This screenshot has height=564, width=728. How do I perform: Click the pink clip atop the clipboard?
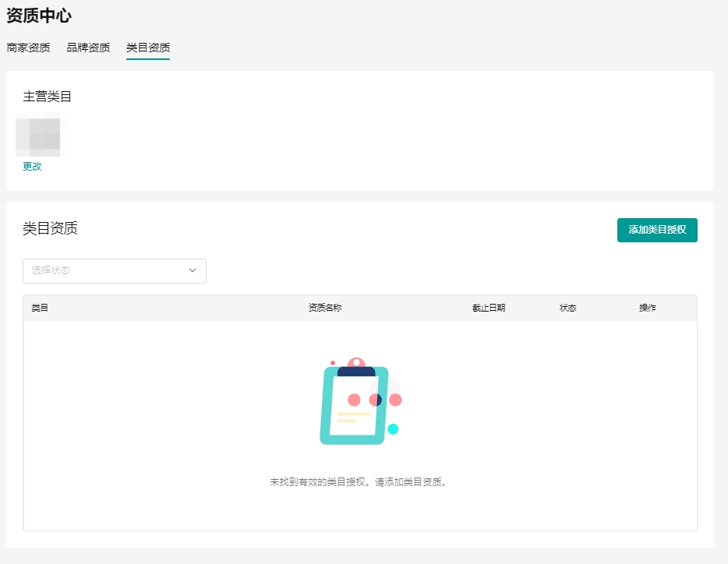coord(356,365)
